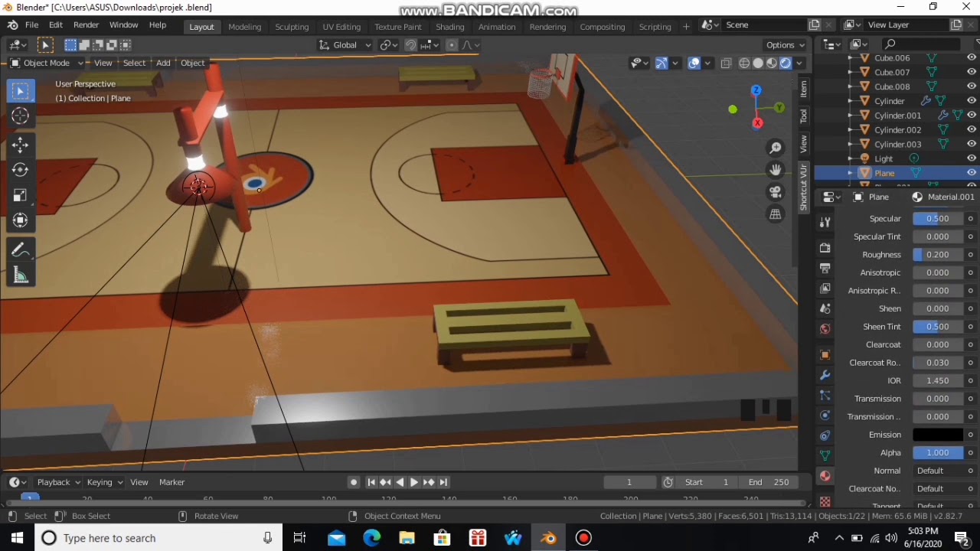Activate the Rotate tool
Viewport: 980px width, 551px height.
21,169
